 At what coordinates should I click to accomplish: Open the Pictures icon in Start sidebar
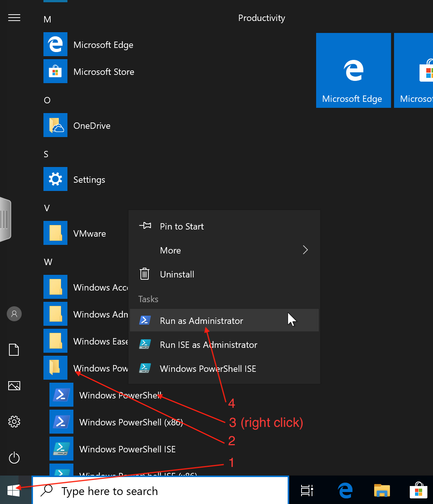[x=14, y=386]
